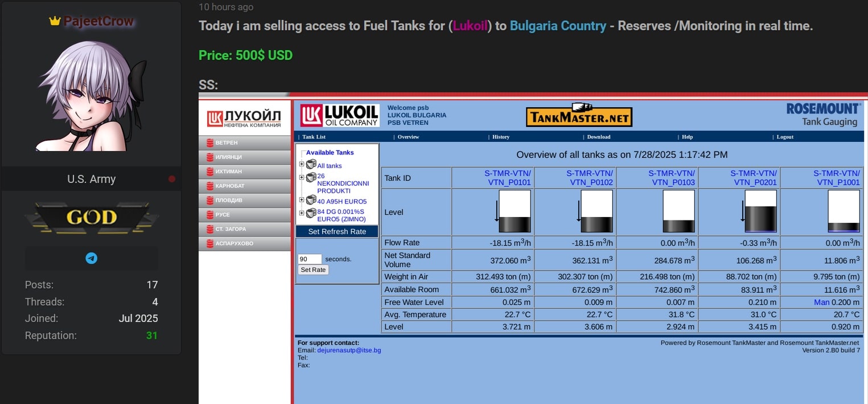The height and width of the screenshot is (404, 868).
Task: Click the refresh rate seconds input field
Action: click(310, 259)
